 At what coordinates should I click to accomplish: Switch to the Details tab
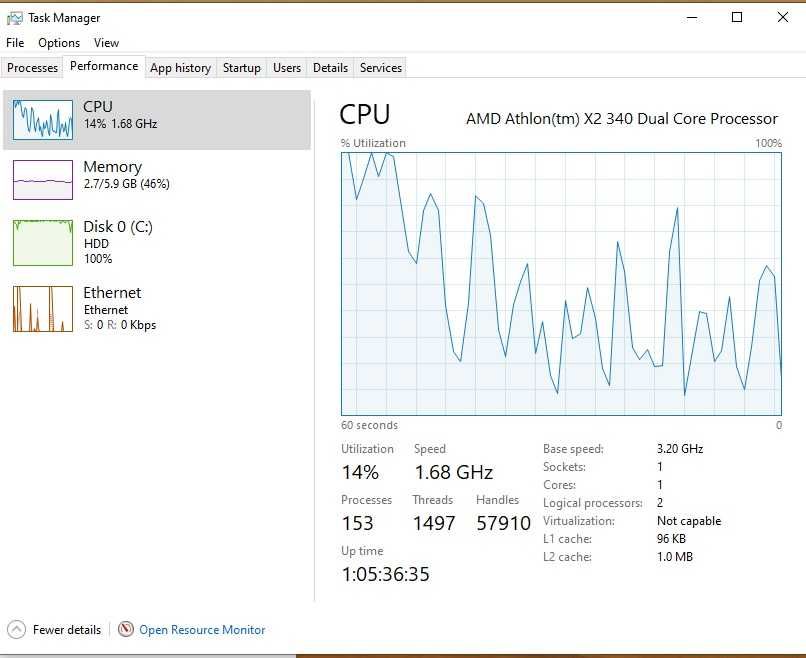[x=330, y=68]
